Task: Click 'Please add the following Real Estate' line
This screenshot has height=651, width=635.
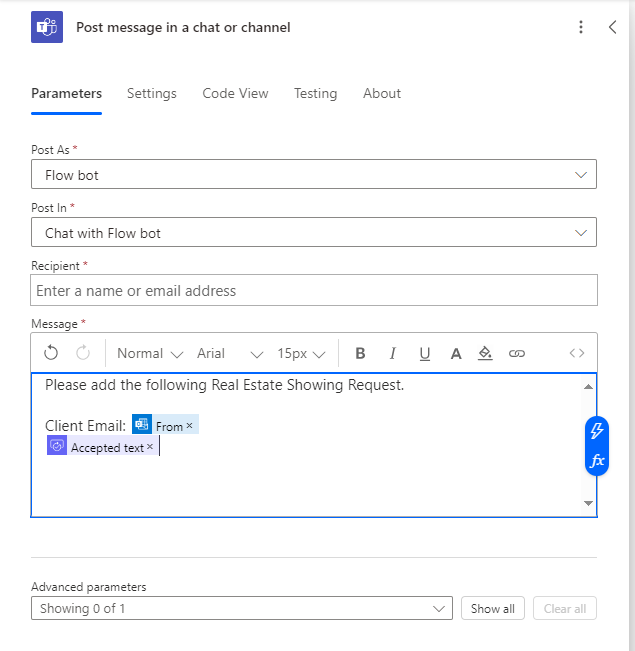Action: (224, 385)
